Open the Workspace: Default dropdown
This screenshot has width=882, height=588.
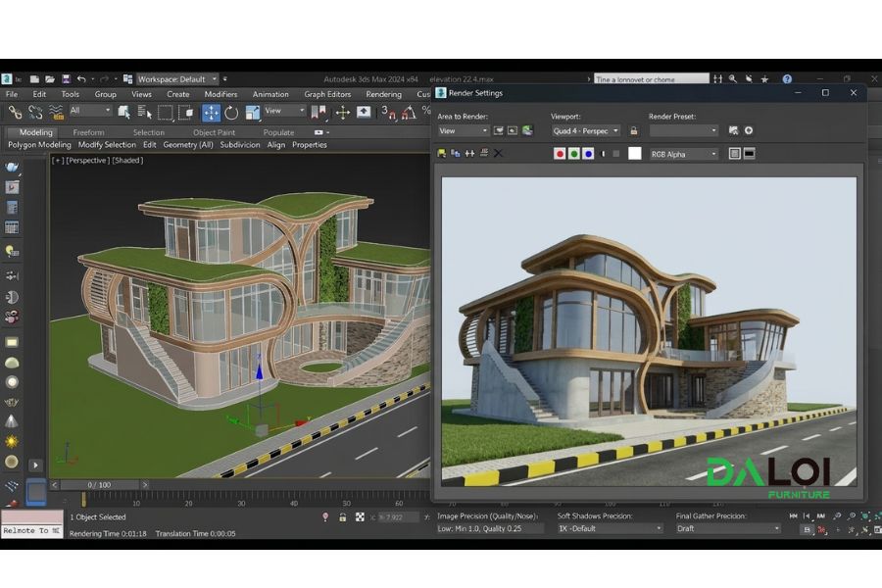pyautogui.click(x=177, y=79)
